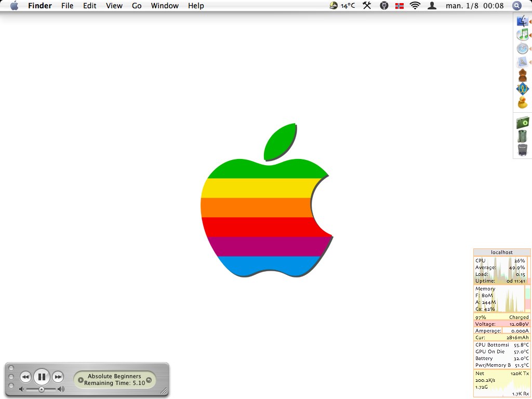Open the Finder menu

(39, 6)
